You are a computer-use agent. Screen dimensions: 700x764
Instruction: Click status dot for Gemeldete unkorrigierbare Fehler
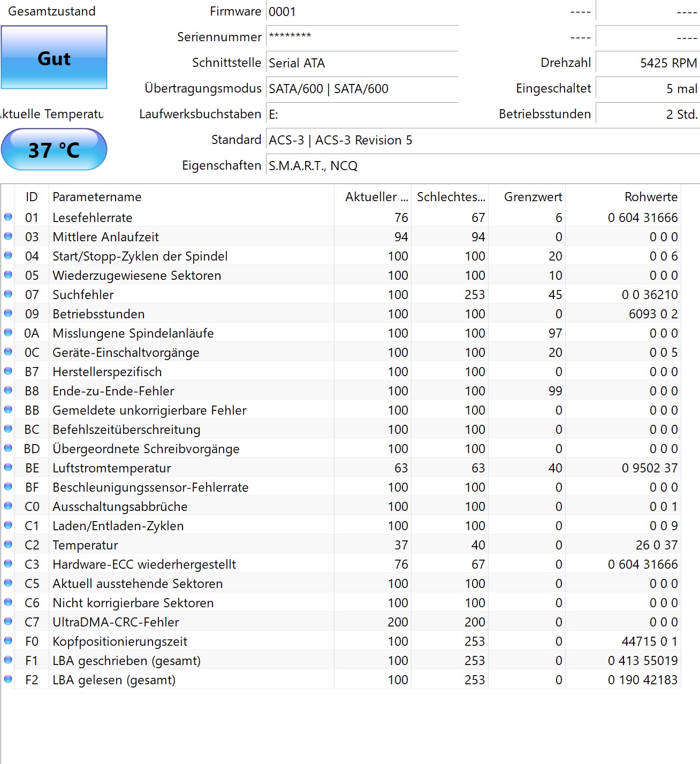(8, 409)
